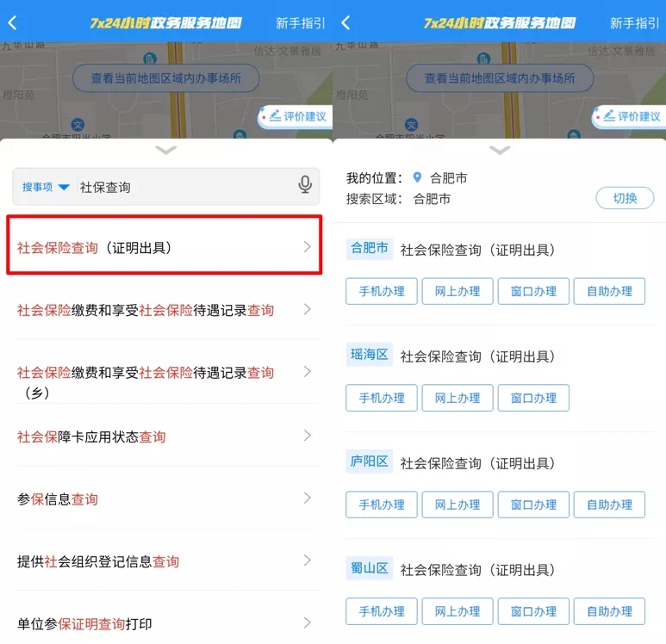Tap the 文 school marker on right map

pos(411,125)
